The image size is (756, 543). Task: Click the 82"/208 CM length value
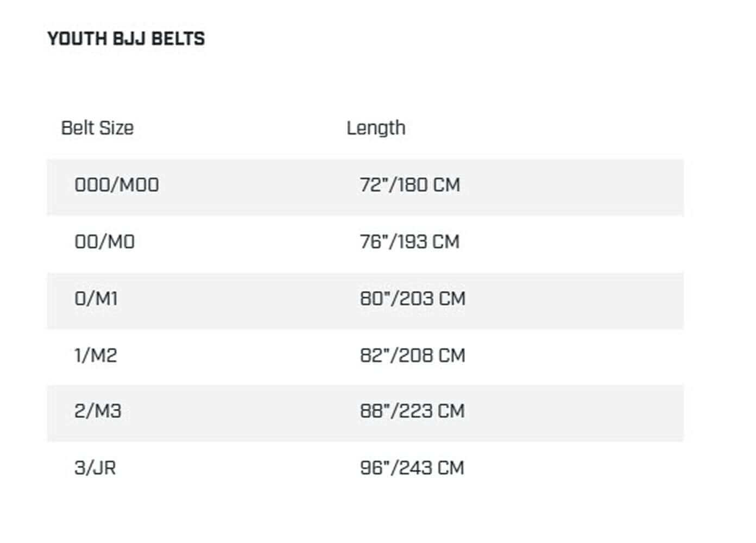[412, 356]
